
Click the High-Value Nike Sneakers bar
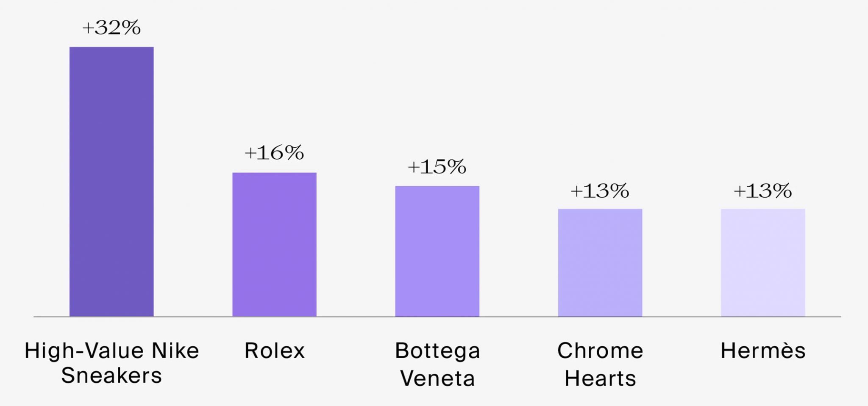tap(111, 182)
